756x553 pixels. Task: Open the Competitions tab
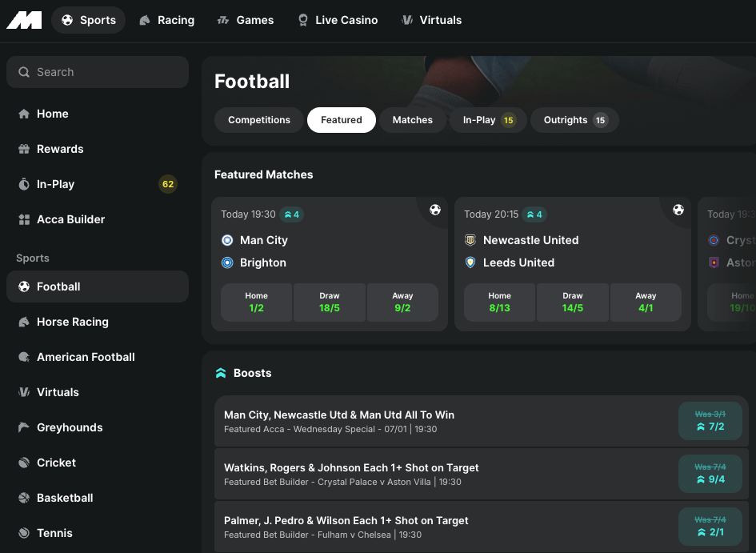coord(259,120)
